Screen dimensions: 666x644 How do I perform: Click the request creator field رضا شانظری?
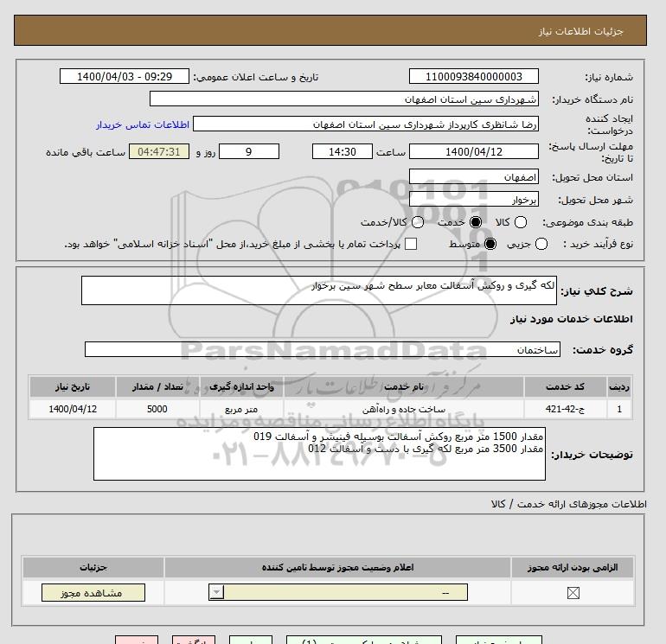366,124
